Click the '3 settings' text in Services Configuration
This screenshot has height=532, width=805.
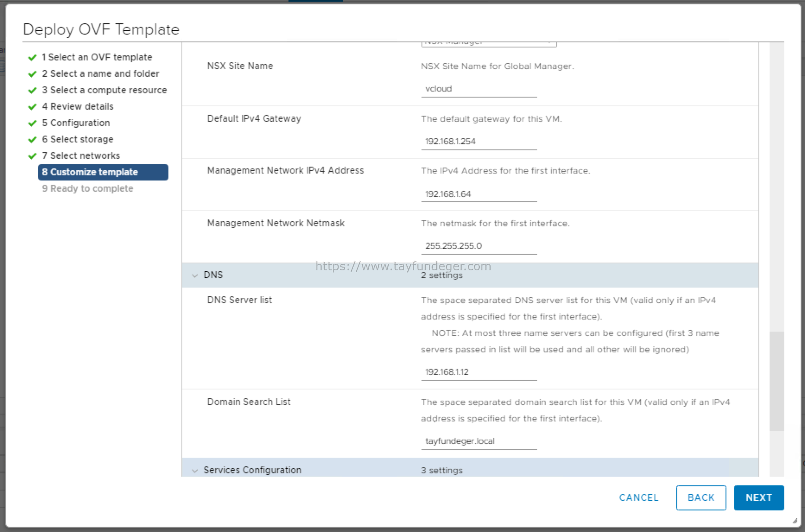tap(442, 471)
